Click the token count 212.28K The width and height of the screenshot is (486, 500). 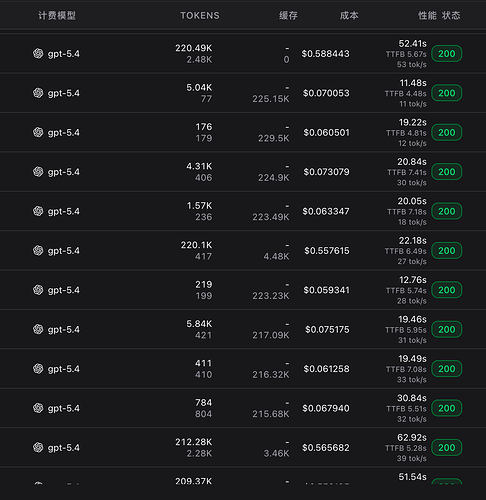(x=194, y=442)
